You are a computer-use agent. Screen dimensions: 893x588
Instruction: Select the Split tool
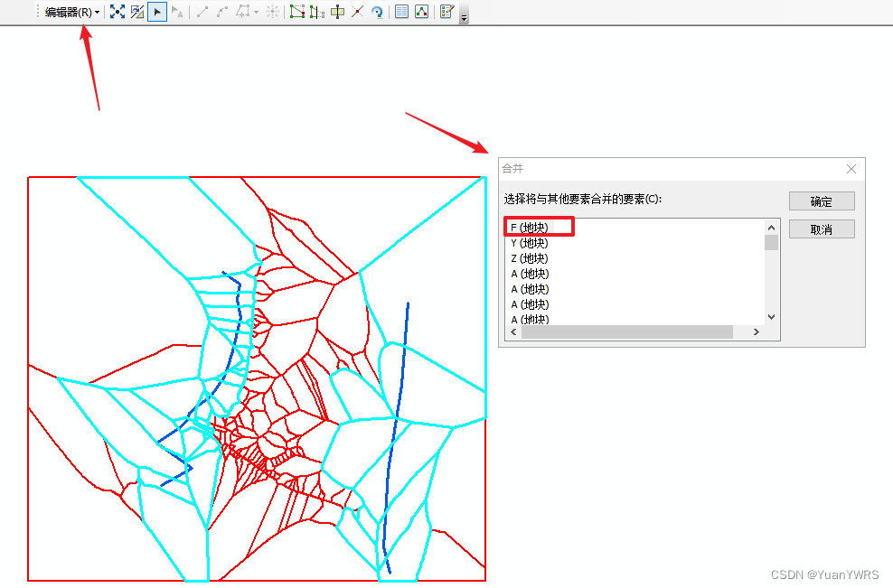[x=357, y=12]
